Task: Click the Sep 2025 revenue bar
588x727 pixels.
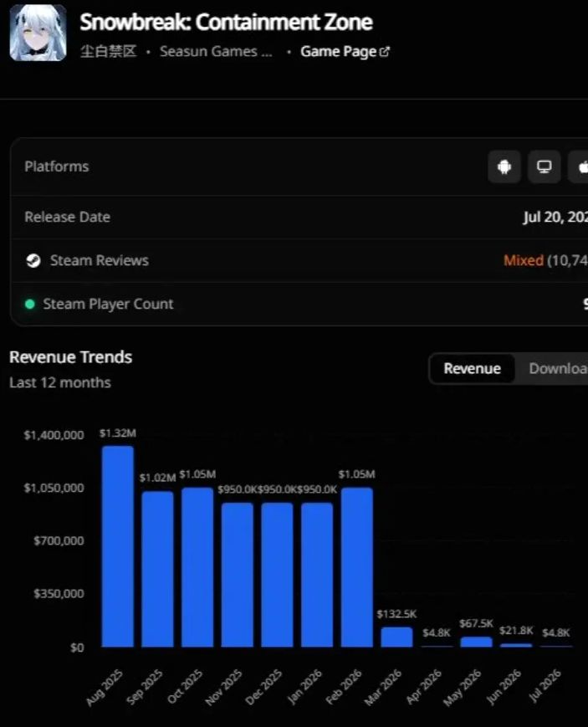Action: coord(158,570)
